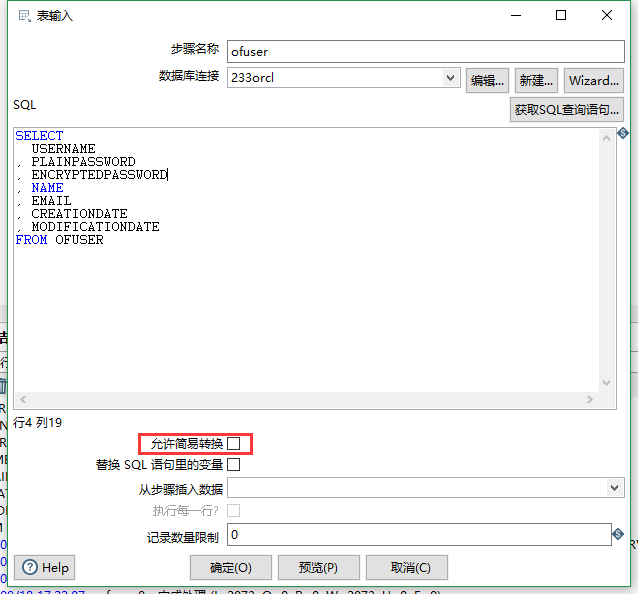Click MODIFICATIONDATE in the SQL text
The height and width of the screenshot is (594, 638).
click(x=95, y=227)
